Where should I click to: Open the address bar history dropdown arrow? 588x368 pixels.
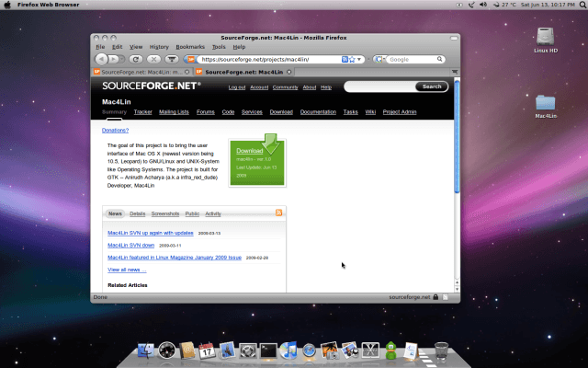tap(359, 59)
